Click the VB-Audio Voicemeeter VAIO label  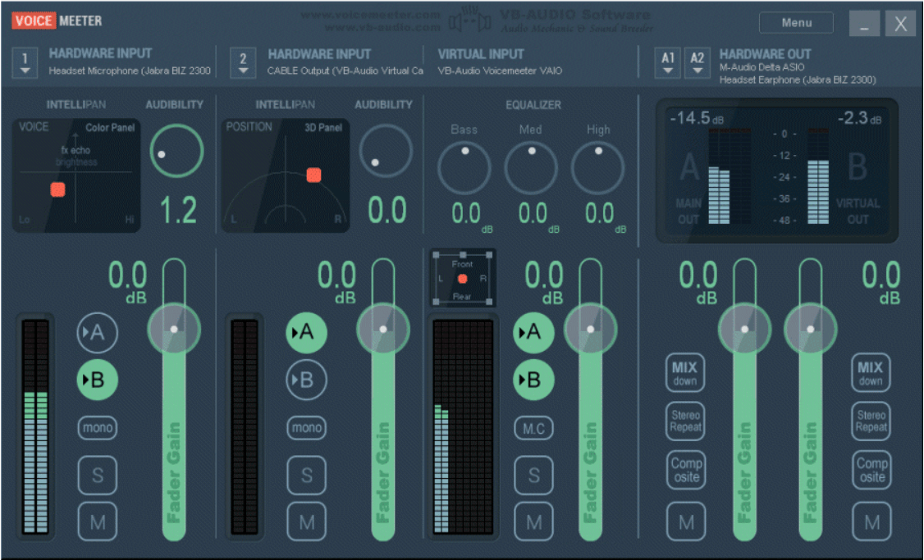point(500,71)
